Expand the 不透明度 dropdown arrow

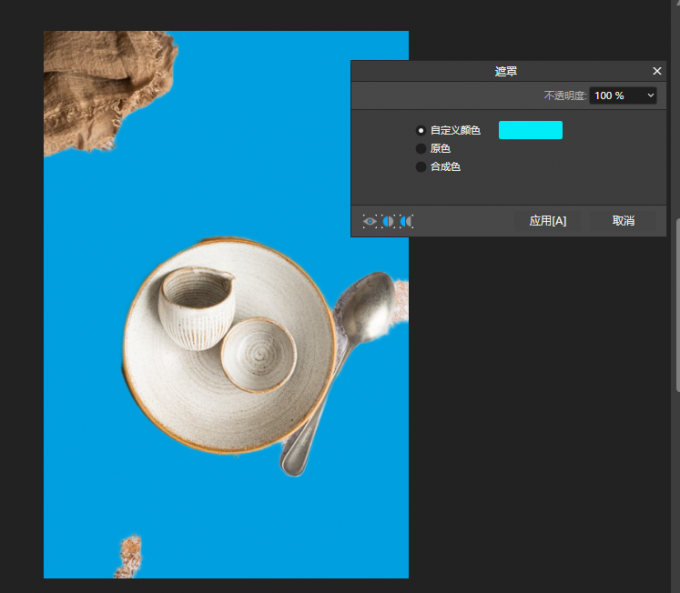[x=651, y=95]
